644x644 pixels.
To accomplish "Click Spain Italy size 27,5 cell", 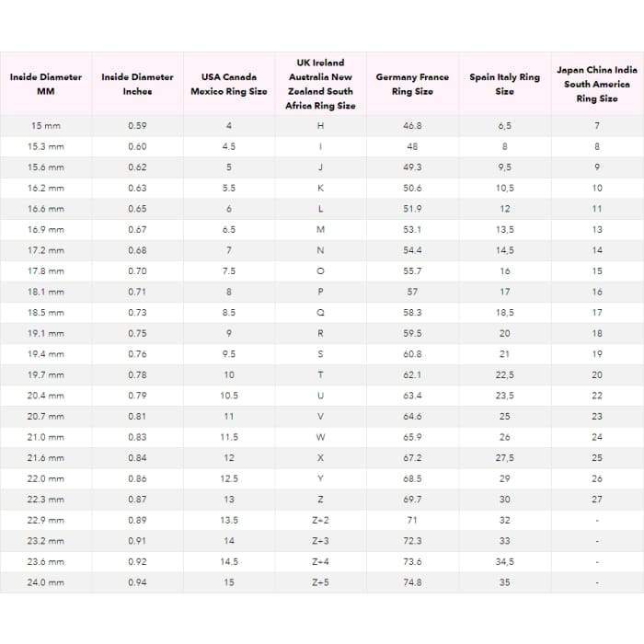I will pyautogui.click(x=504, y=457).
